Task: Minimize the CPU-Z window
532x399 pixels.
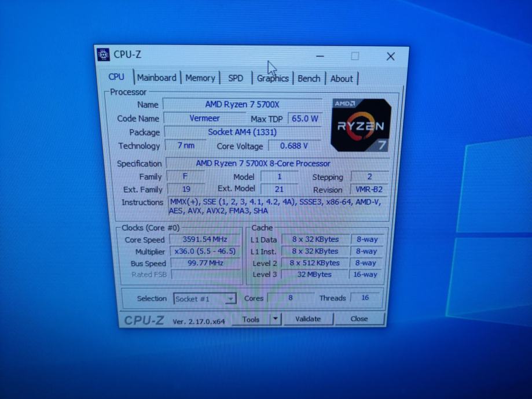Action: (x=320, y=56)
